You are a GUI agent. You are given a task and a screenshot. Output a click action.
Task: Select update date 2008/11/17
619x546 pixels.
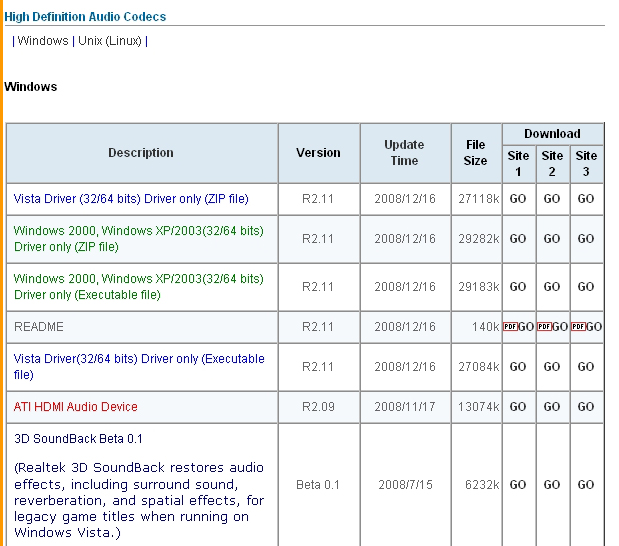[x=405, y=407]
